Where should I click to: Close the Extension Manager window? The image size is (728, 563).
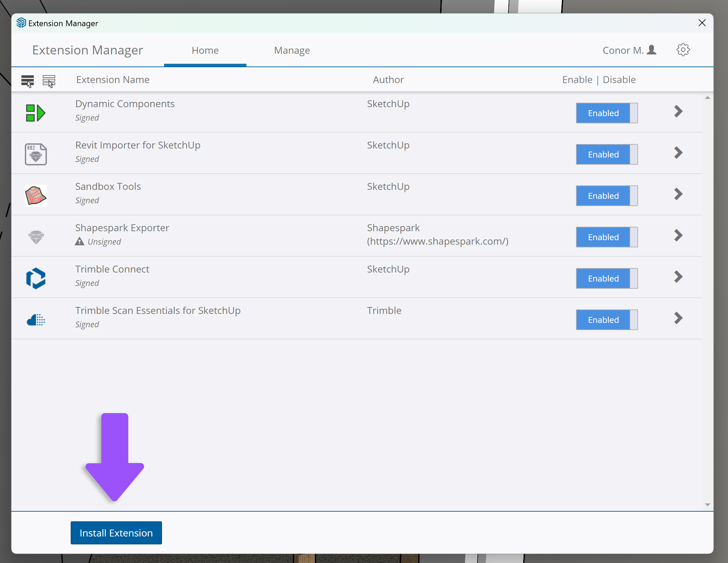(x=702, y=23)
